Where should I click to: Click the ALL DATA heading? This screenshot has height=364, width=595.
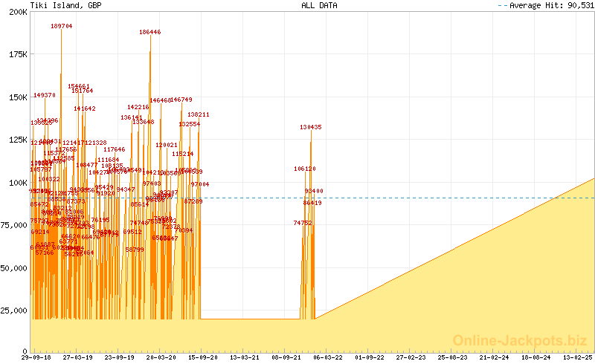pos(319,5)
